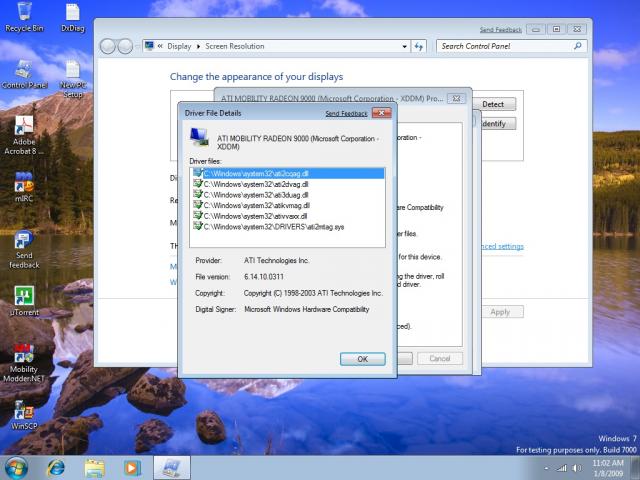640x480 pixels.
Task: Click the search magnifier in Control Panel
Action: [578, 46]
